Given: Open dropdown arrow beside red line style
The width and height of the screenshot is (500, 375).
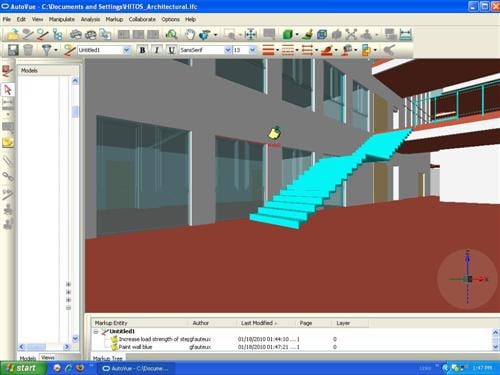Looking at the screenshot, I should click(x=278, y=50).
